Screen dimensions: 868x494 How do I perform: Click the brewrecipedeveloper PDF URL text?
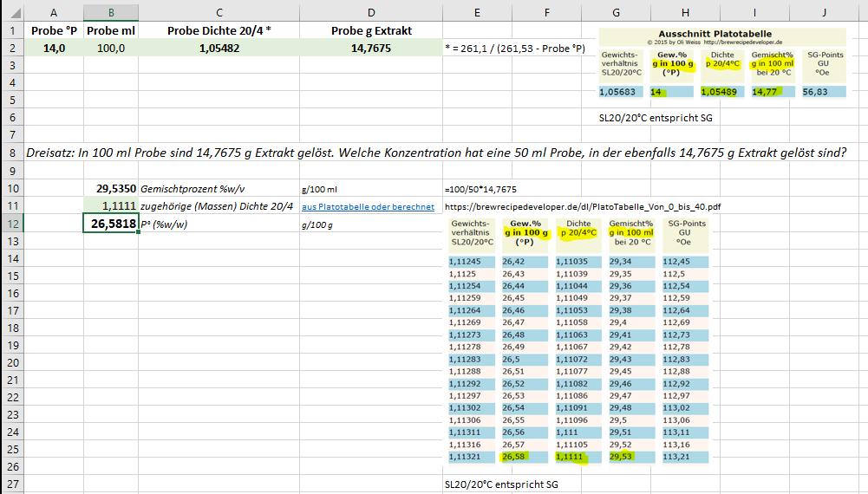coord(583,207)
